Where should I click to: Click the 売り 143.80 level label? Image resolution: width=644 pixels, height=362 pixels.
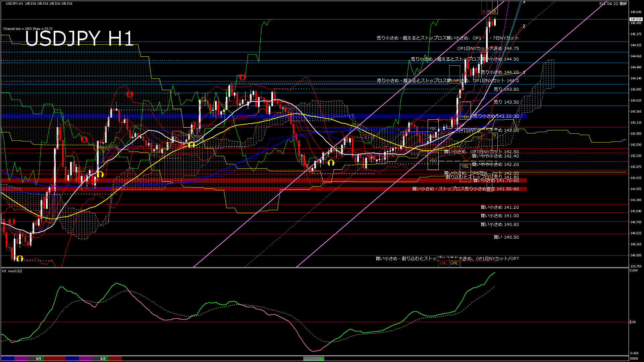506,89
